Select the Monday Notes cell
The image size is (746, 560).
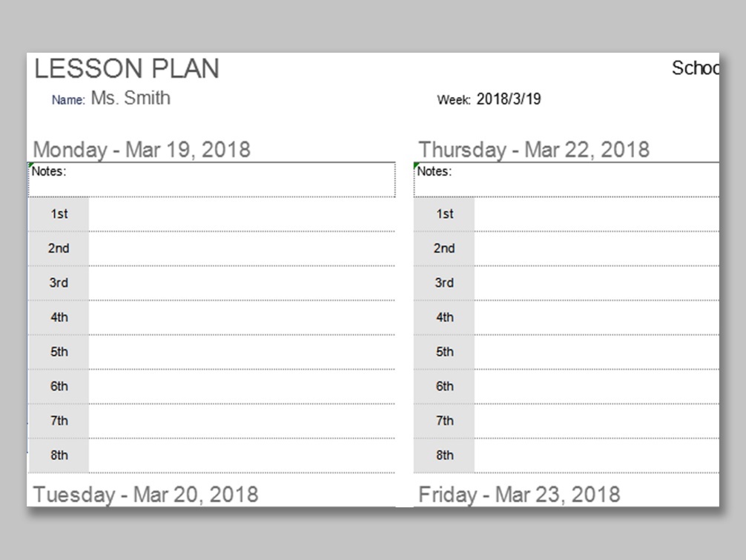pos(211,179)
